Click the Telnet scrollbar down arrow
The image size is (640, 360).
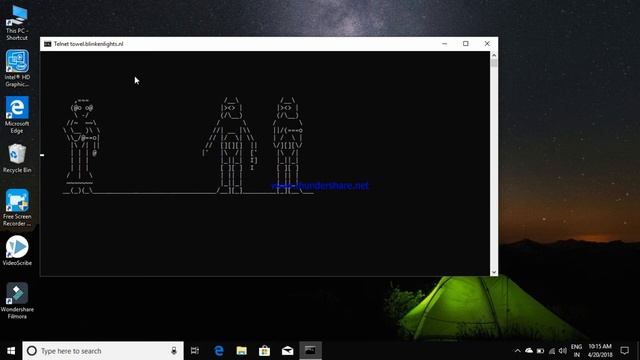pyautogui.click(x=494, y=272)
